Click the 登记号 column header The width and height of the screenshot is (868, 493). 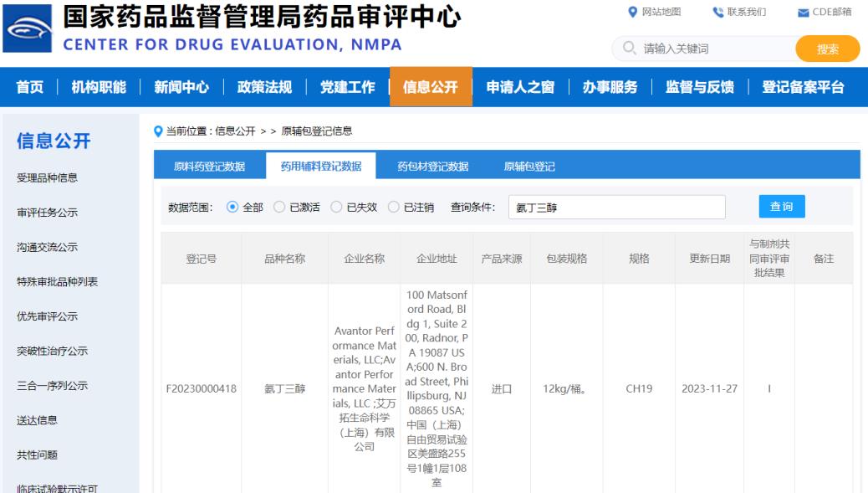[x=201, y=259]
